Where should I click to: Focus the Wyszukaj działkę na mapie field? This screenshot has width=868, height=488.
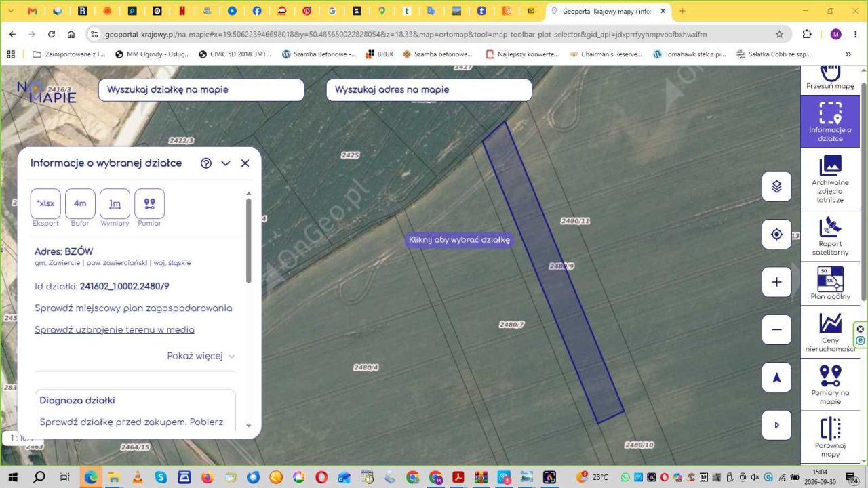pyautogui.click(x=201, y=90)
